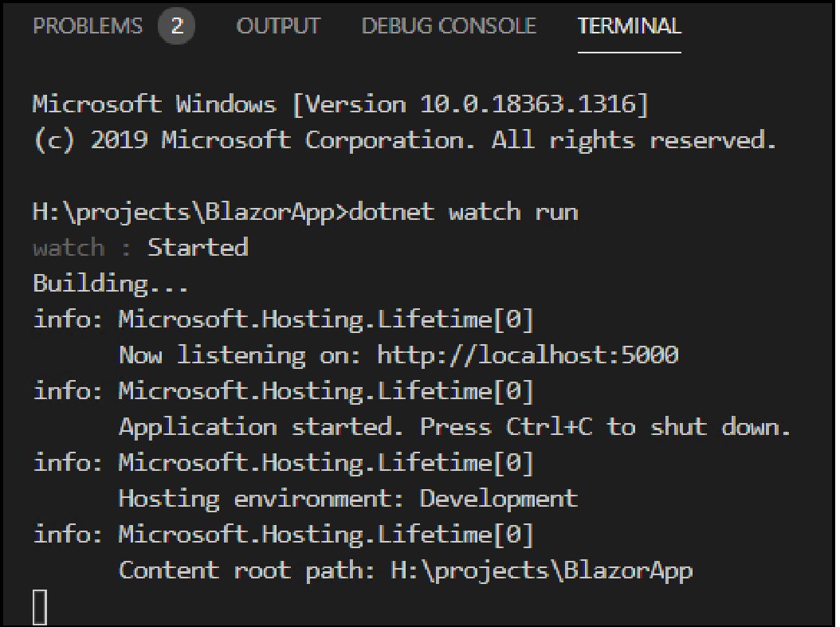Click the problems count badge showing 2
The image size is (840, 627).
tap(177, 25)
